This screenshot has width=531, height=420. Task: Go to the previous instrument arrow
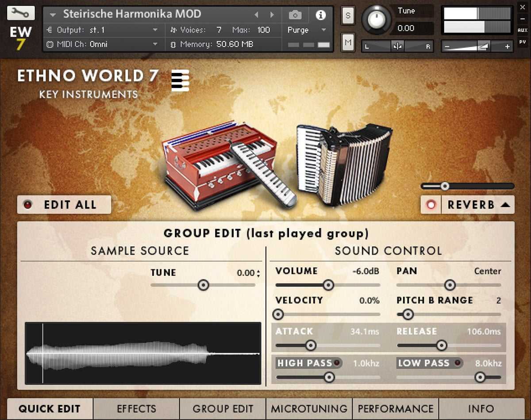tap(256, 15)
